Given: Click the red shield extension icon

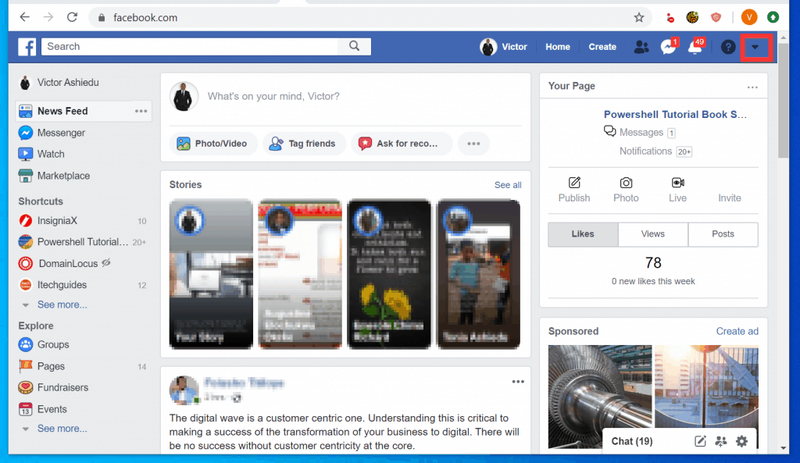Looking at the screenshot, I should [716, 17].
